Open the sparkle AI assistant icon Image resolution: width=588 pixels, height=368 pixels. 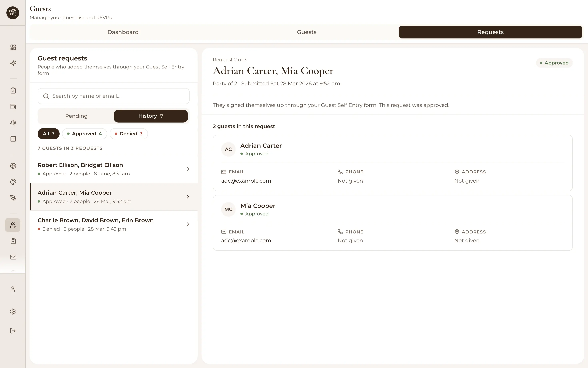pyautogui.click(x=13, y=63)
